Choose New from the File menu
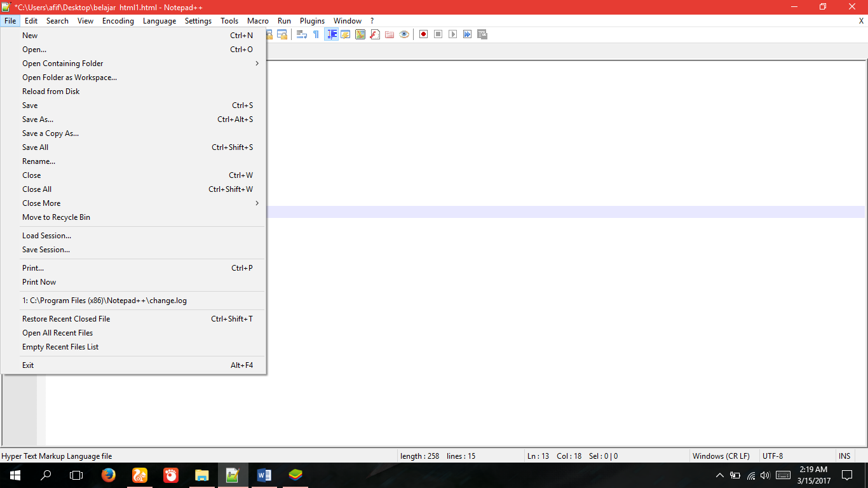This screenshot has width=868, height=488. [133, 36]
